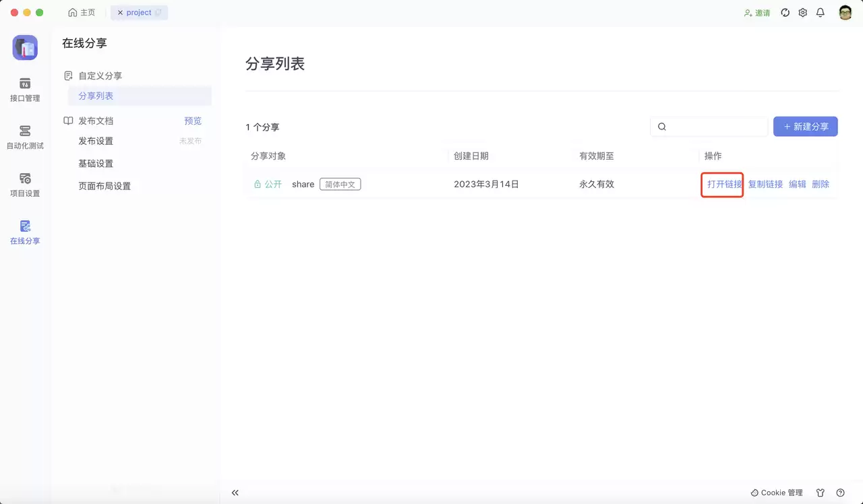
Task: Click the 2023年3月14日 date cell
Action: (486, 184)
